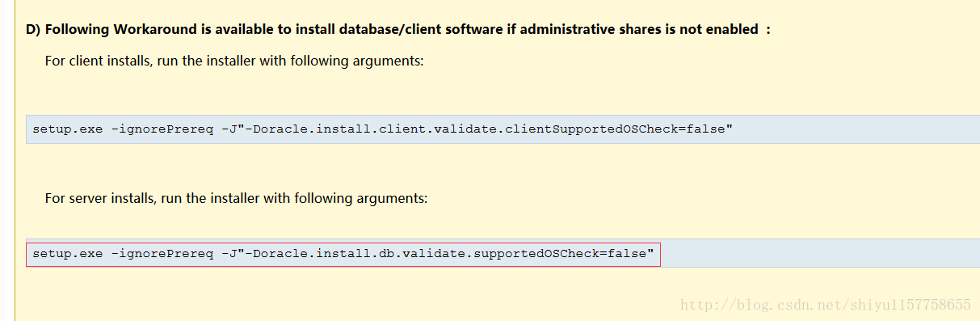The image size is (980, 321).
Task: Click the red-outlined db.validate command block
Action: [343, 254]
